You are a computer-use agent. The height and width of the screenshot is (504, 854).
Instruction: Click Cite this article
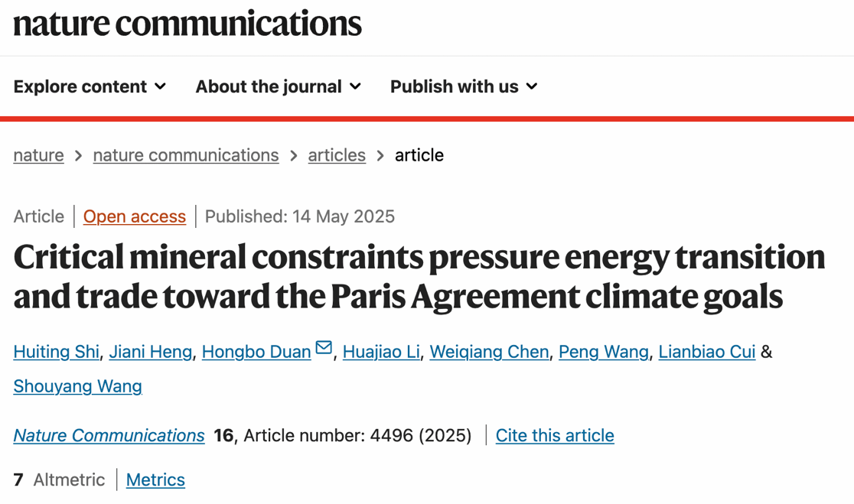tap(555, 435)
